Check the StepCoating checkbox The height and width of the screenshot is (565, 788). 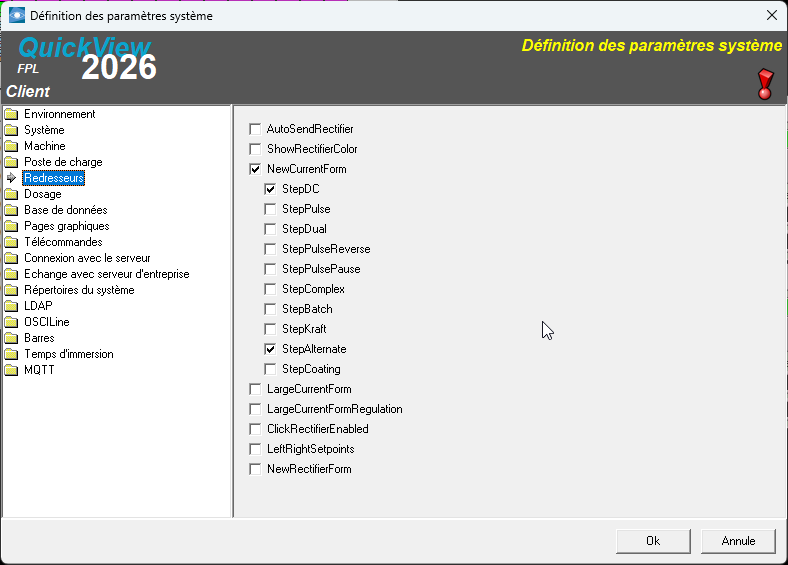click(270, 369)
